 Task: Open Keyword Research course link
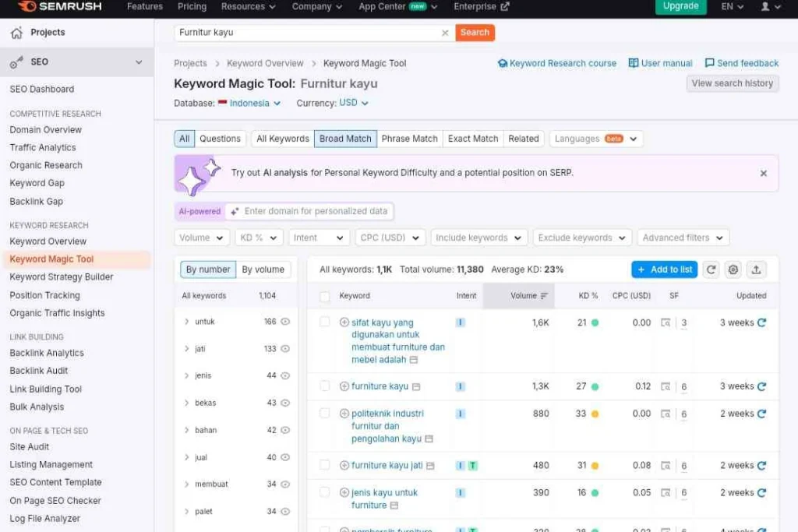(557, 64)
